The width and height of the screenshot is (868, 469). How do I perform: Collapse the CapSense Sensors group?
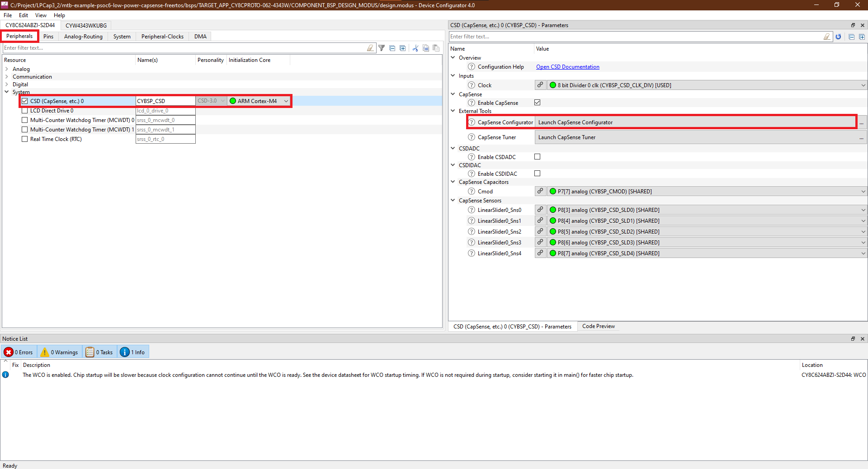(453, 200)
